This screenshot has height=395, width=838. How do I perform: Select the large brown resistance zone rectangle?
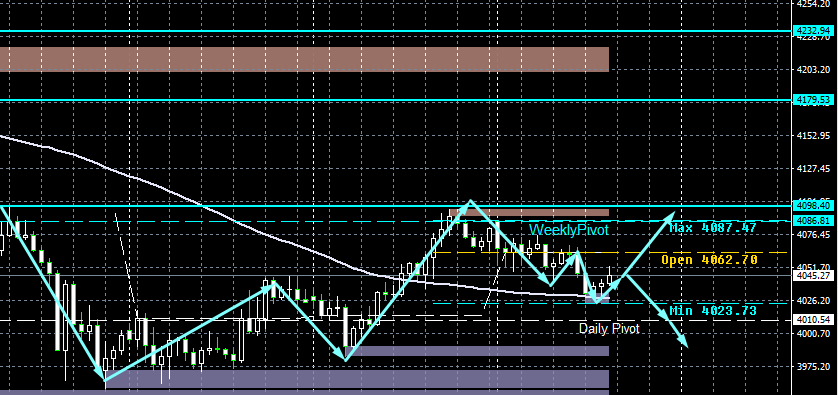coord(305,59)
